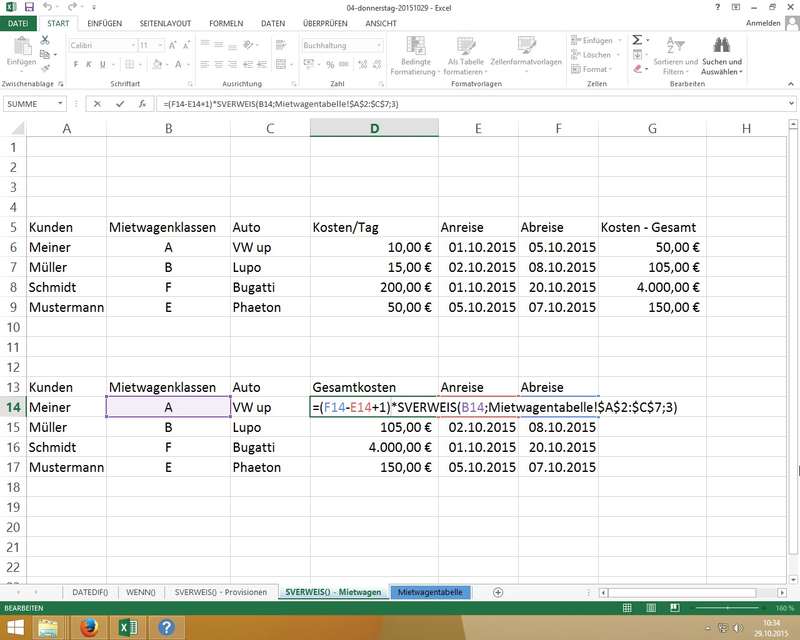Open Firefox from the Windows taskbar
Image resolution: width=800 pixels, height=640 pixels.
[x=88, y=627]
